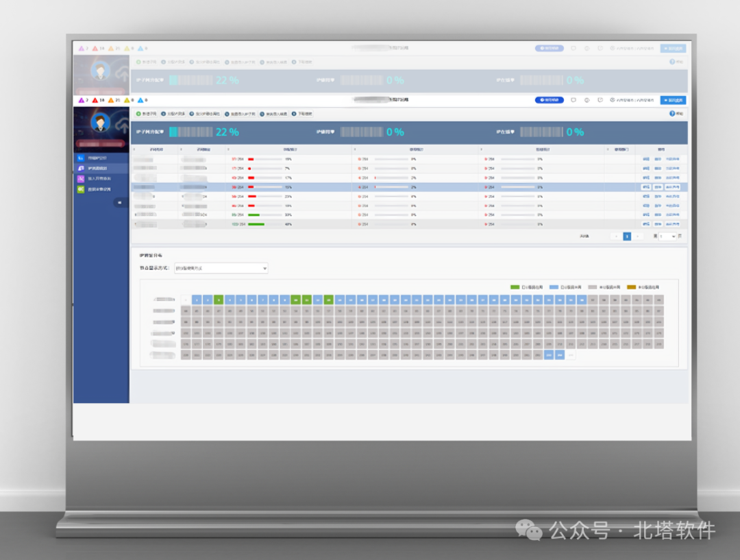Select the first green cell in the IP grid

(x=219, y=300)
